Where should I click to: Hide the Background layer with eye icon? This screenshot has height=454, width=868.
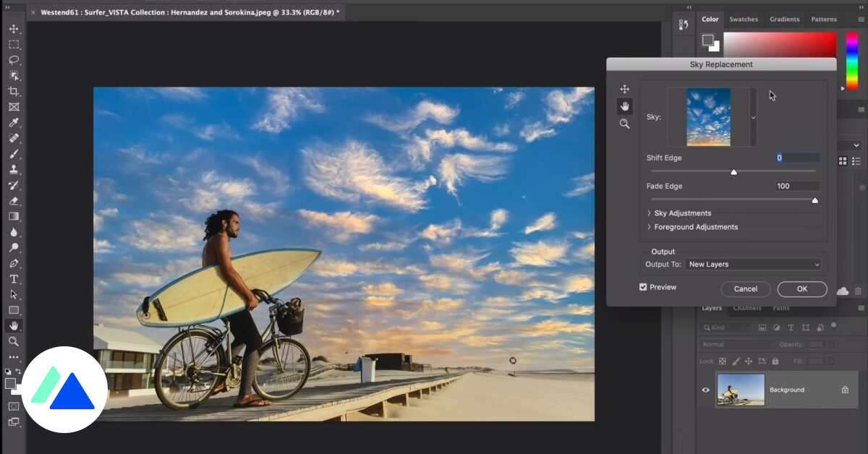[x=706, y=390]
